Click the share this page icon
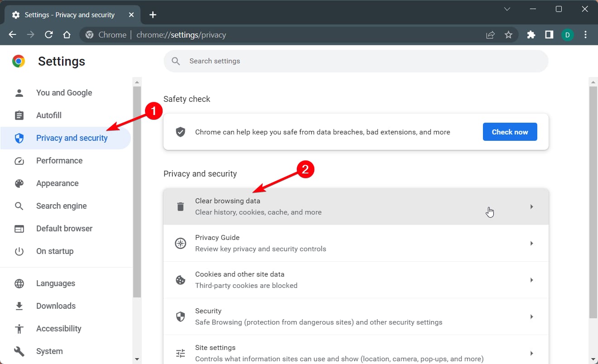 [490, 35]
